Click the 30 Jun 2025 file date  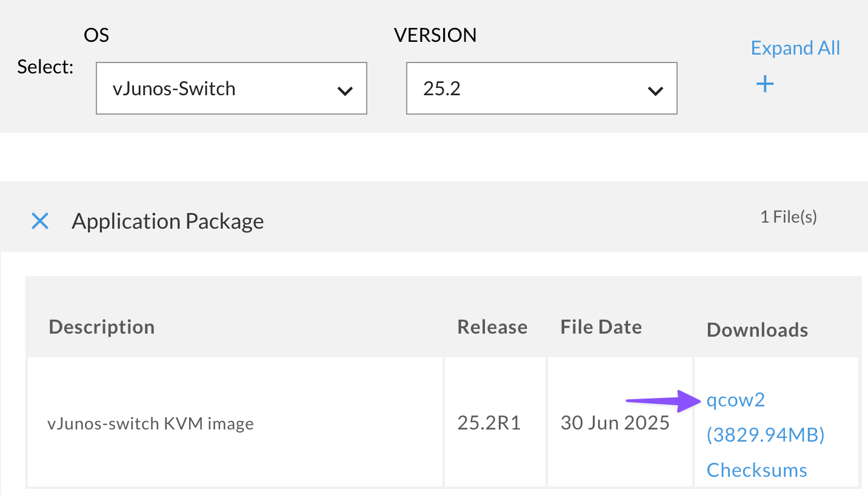click(x=615, y=422)
